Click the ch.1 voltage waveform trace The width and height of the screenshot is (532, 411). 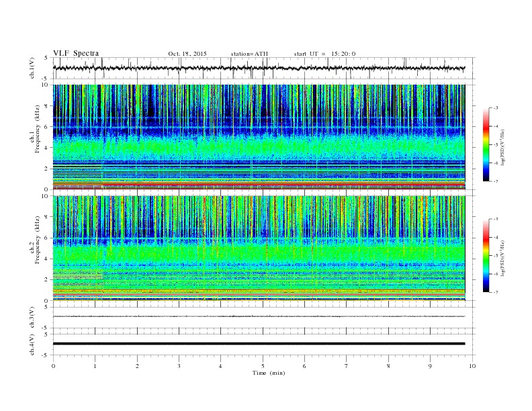[259, 68]
